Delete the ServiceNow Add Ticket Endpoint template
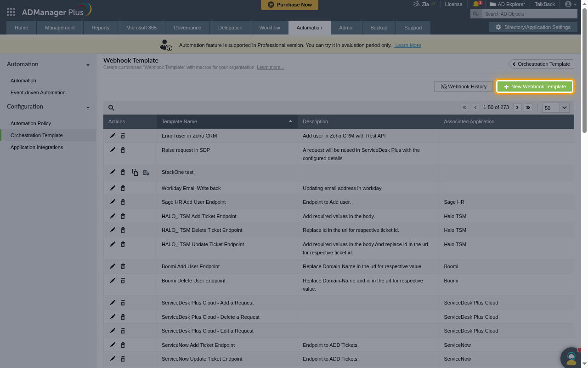Screen dimensions: 588x368 tap(123, 345)
